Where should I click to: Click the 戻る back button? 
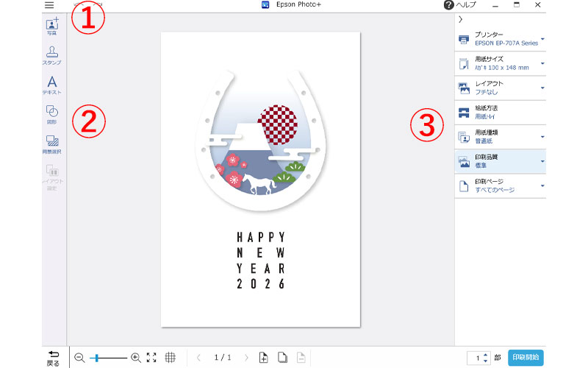[53, 358]
